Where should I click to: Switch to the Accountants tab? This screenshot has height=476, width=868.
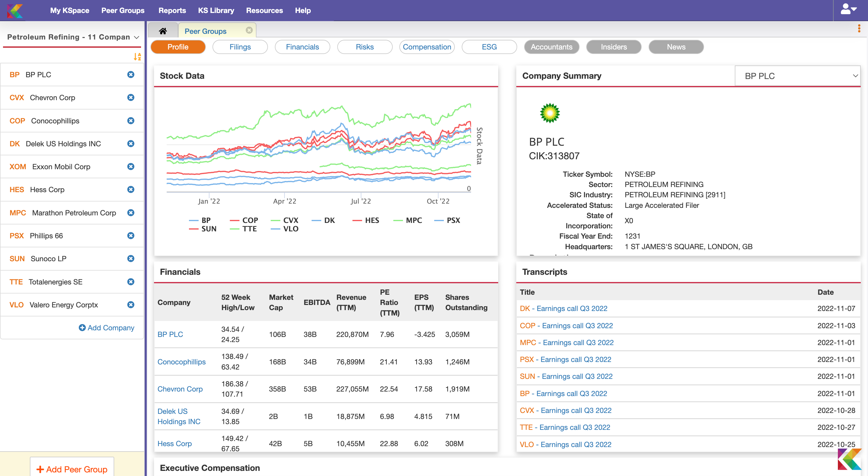[552, 47]
